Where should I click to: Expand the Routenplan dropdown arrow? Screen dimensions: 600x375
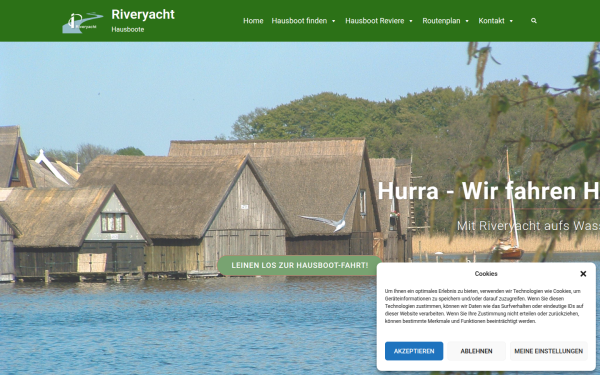pyautogui.click(x=467, y=21)
